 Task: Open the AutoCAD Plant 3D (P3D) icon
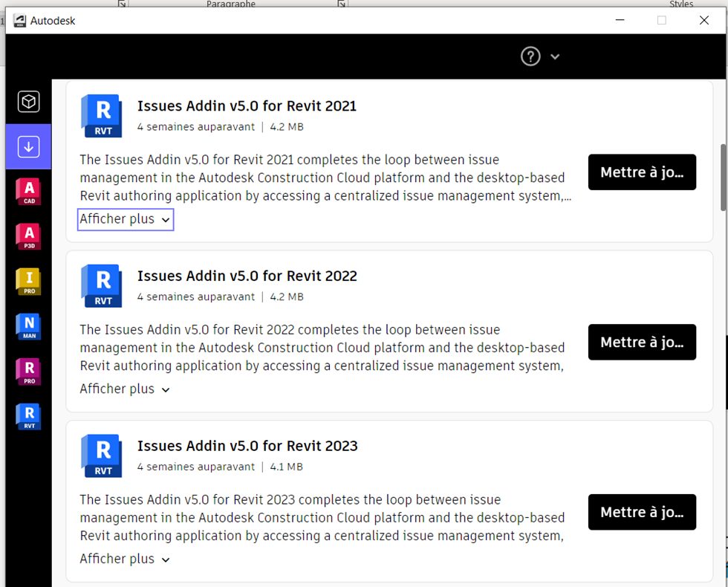pyautogui.click(x=29, y=236)
